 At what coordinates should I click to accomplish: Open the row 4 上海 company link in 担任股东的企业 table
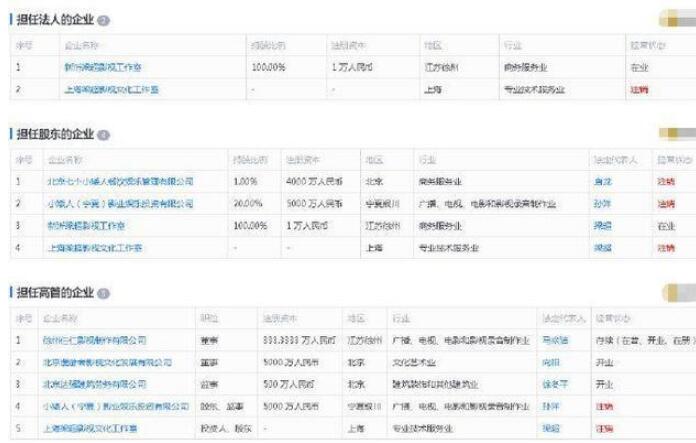(x=95, y=248)
